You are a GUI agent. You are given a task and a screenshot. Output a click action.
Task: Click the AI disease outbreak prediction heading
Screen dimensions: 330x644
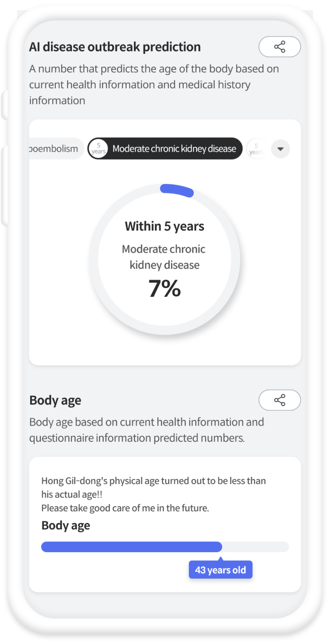(115, 47)
